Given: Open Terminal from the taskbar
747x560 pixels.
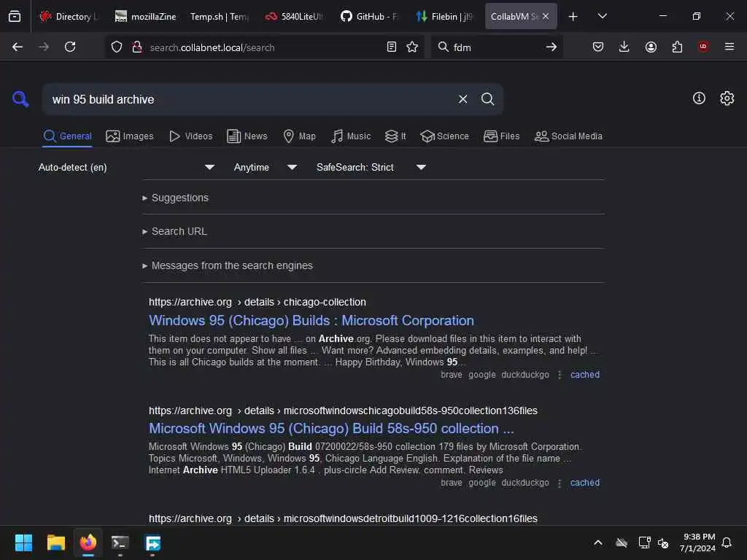Looking at the screenshot, I should click(x=120, y=542).
